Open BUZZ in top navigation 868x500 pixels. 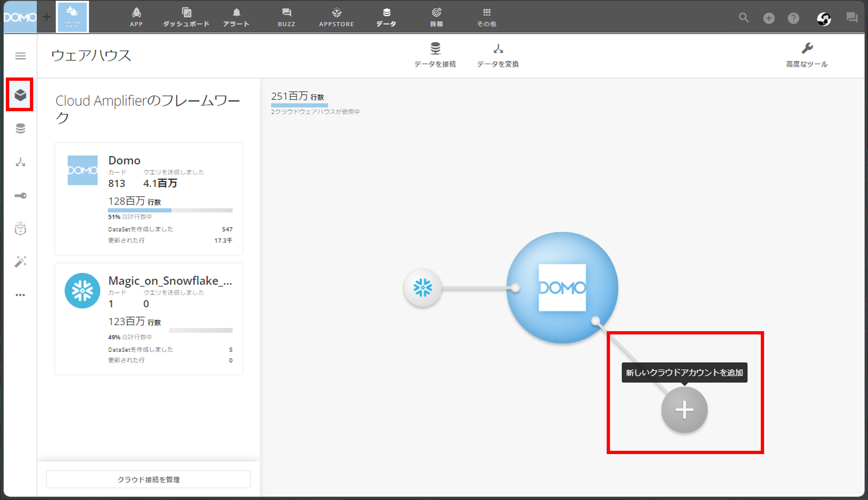[287, 17]
